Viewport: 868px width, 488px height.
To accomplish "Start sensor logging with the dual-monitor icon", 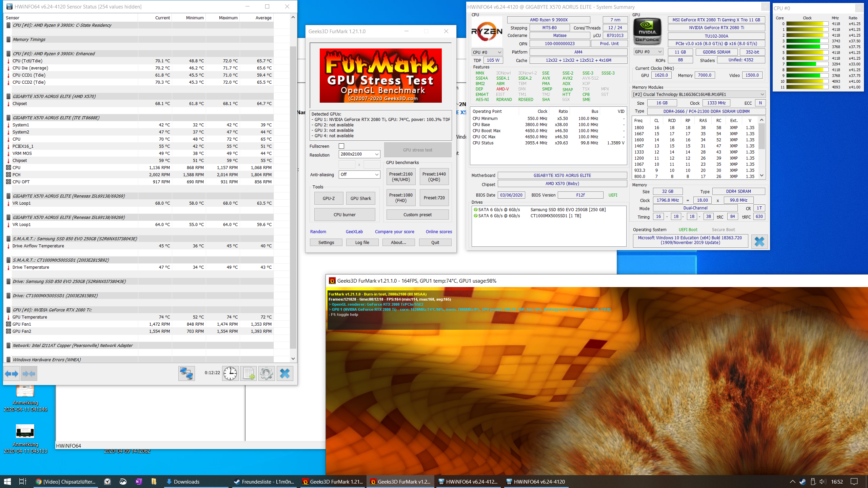I will (187, 373).
